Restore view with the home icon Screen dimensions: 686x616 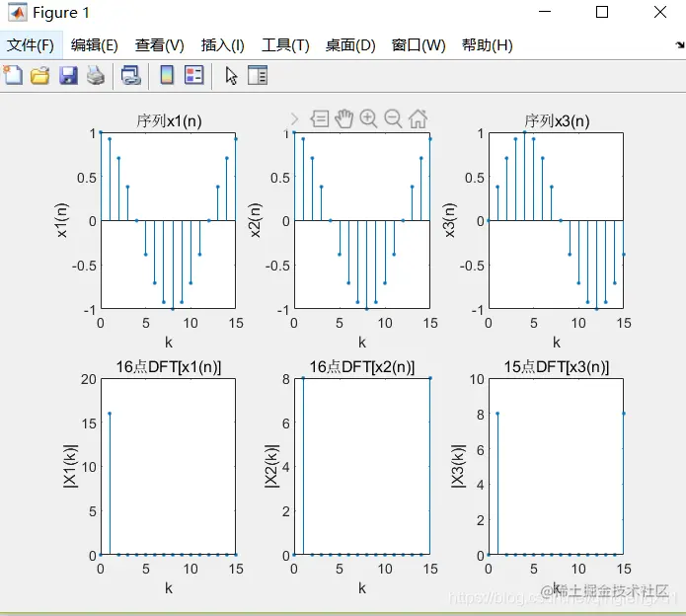[x=418, y=118]
